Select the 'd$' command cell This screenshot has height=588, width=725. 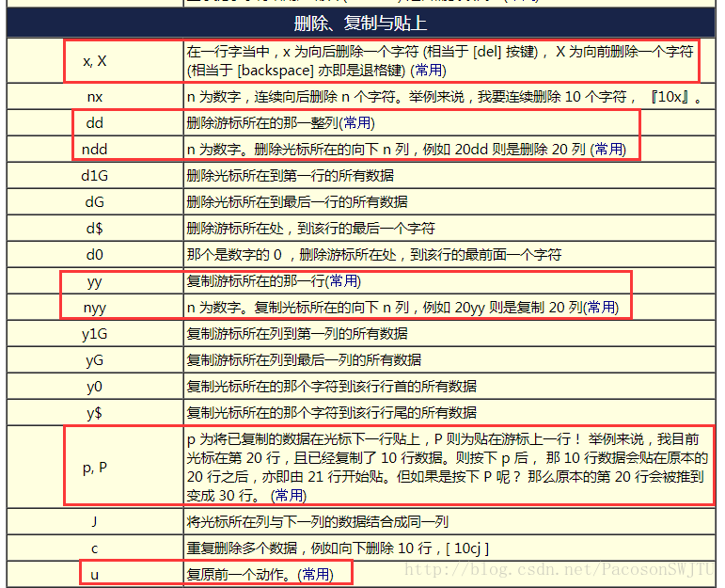coord(95,229)
